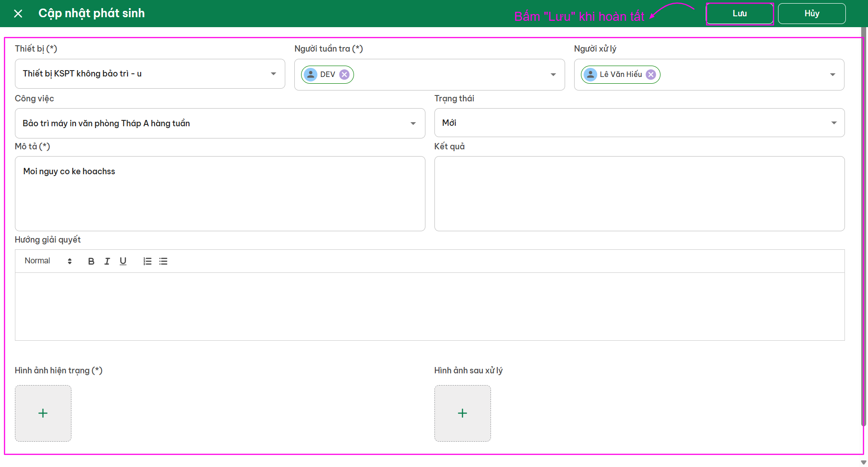Open the Normal text style picker
This screenshot has width=868, height=467.
click(48, 261)
